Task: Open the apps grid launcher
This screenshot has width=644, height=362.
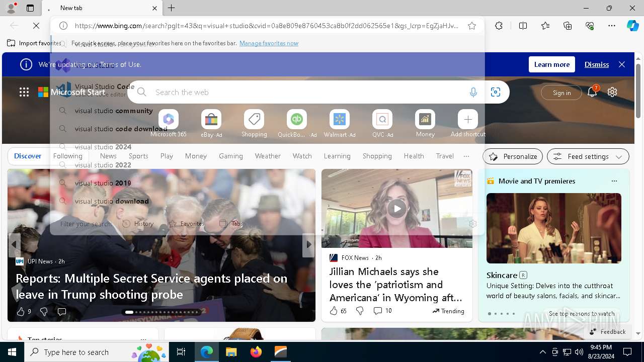Action: point(24,92)
